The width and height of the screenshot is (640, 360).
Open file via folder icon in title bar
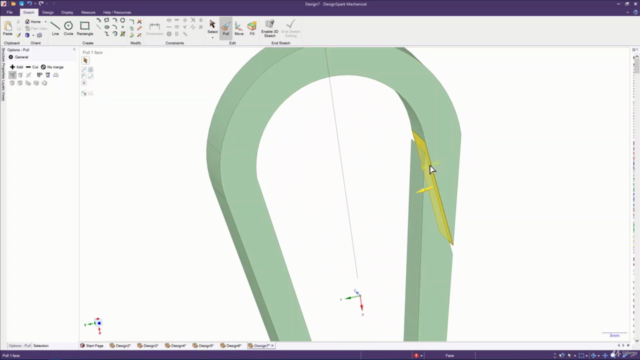pos(13,4)
